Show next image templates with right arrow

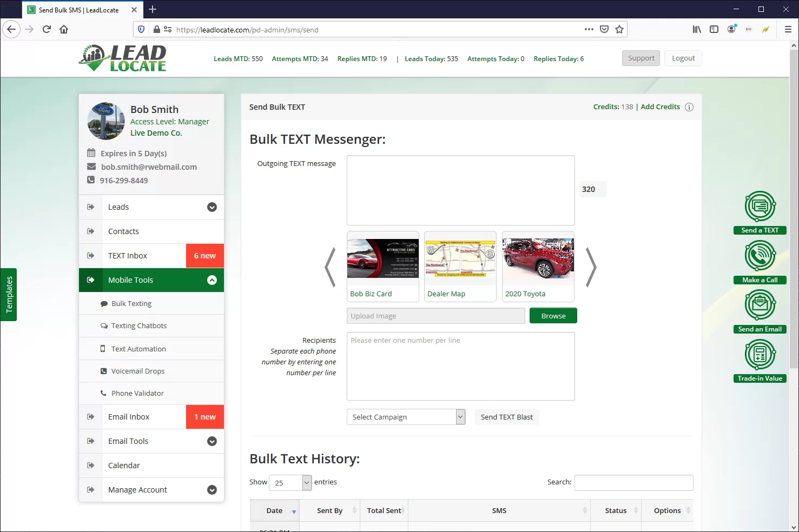[591, 267]
